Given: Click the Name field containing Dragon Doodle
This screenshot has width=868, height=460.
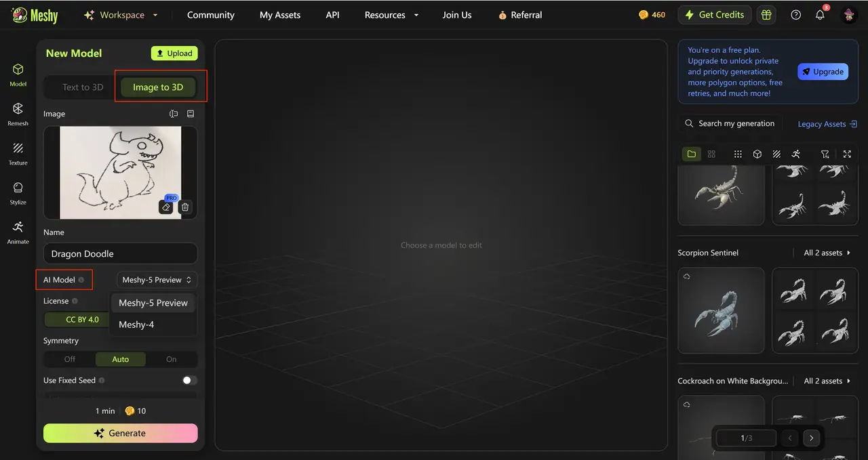Looking at the screenshot, I should pos(120,253).
